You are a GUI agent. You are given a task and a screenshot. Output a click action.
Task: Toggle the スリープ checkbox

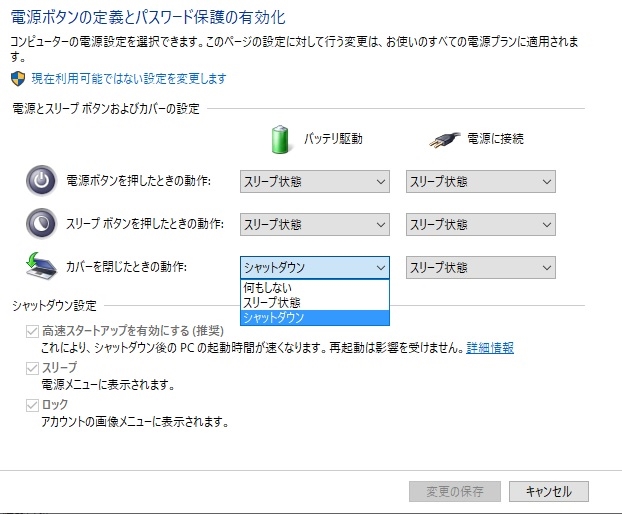tap(32, 368)
